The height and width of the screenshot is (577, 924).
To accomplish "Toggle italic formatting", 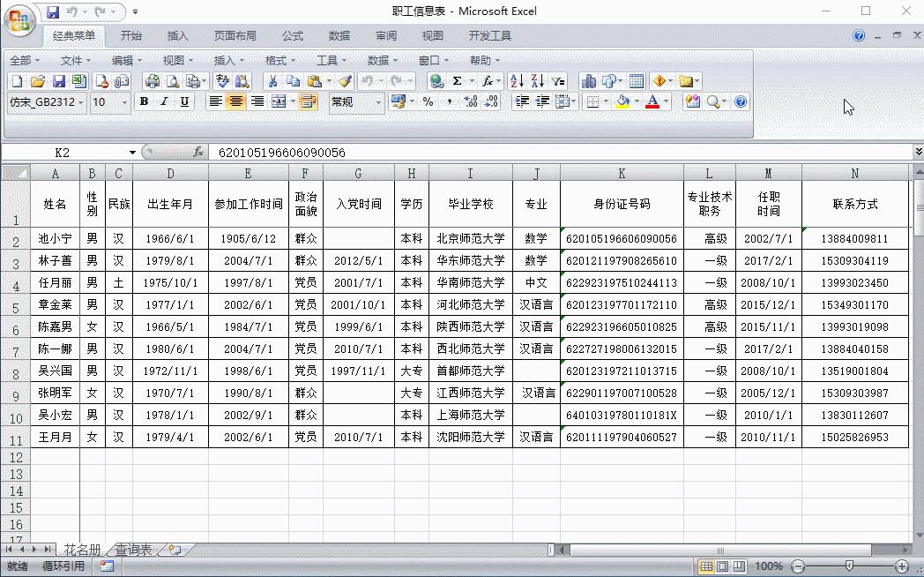I will tap(164, 102).
